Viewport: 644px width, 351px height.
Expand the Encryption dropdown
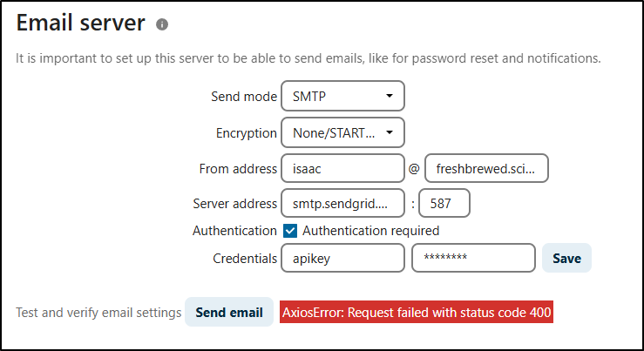pyautogui.click(x=342, y=133)
